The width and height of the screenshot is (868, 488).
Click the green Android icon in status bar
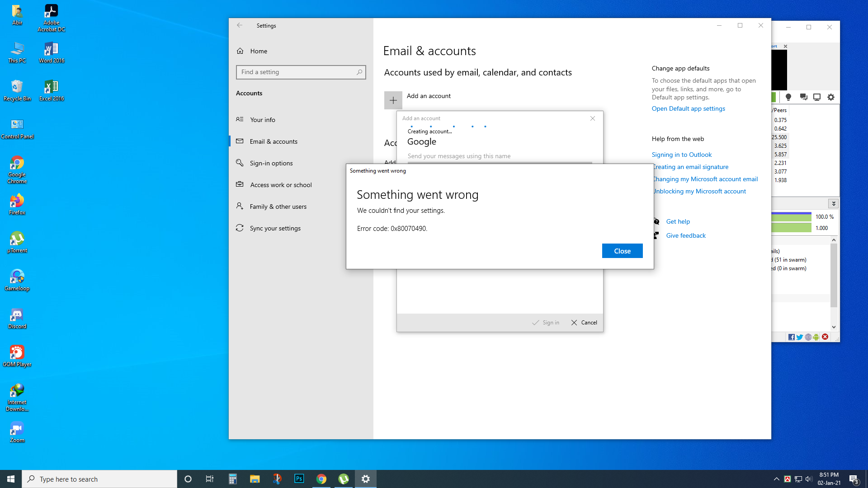[816, 337]
